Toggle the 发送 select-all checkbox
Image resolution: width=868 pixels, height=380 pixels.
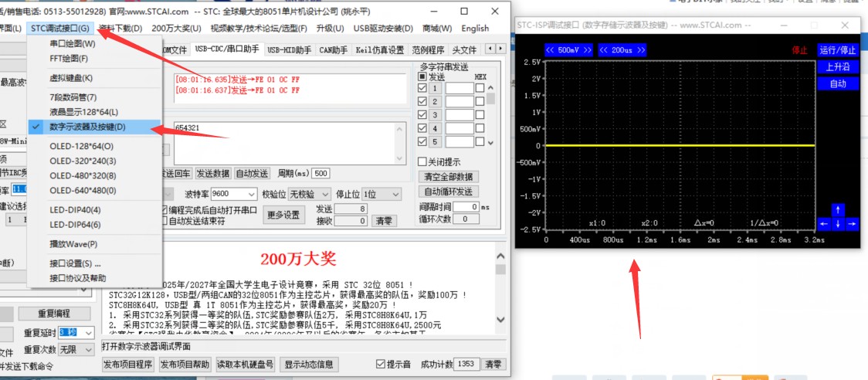click(422, 77)
